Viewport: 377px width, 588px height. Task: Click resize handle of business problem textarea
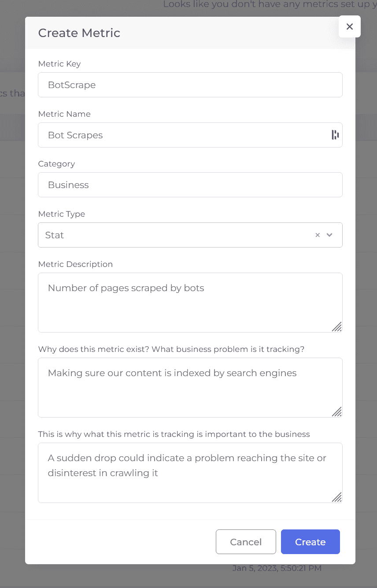337,412
